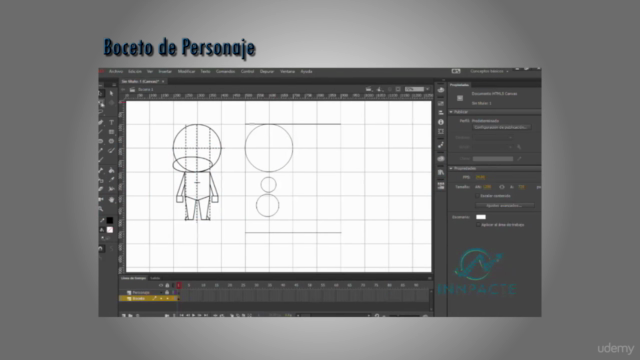
Task: Open the Transform panel icon
Action: [441, 131]
